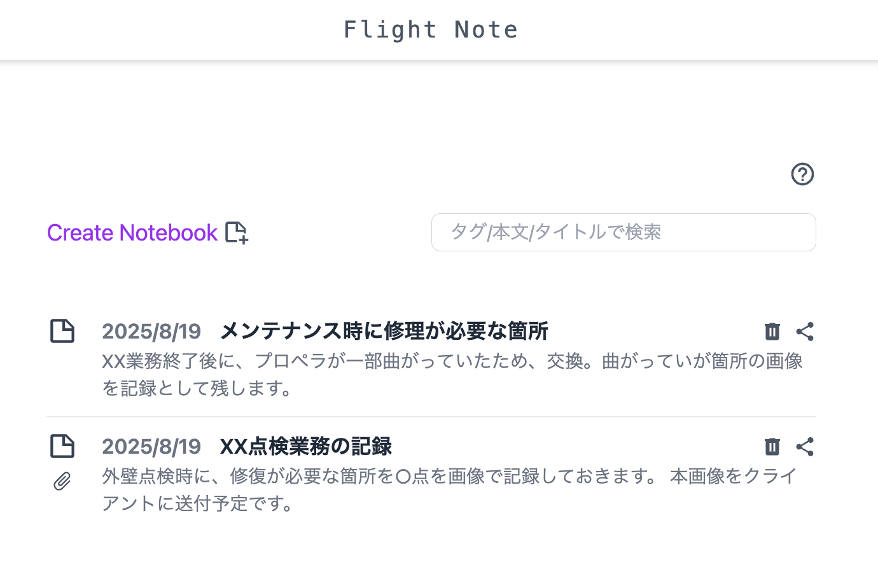Click the date 2025/8/19 of the second note
878x588 pixels.
click(x=151, y=446)
